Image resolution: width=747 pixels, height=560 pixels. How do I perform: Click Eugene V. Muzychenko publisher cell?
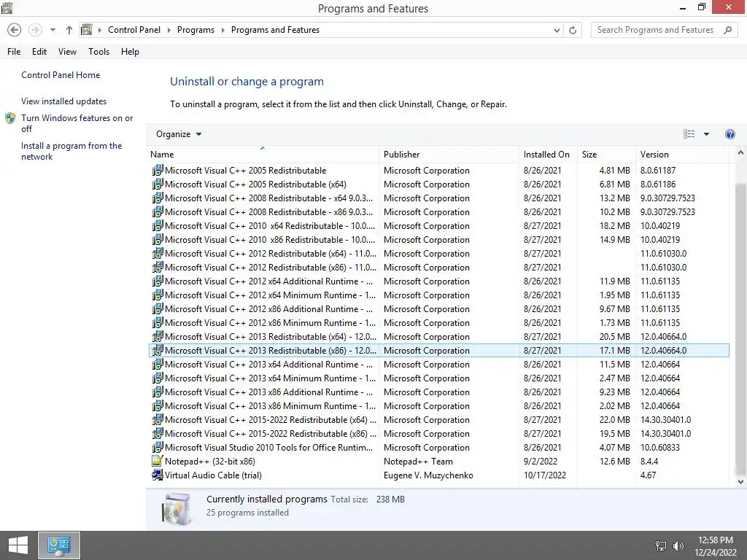point(428,475)
